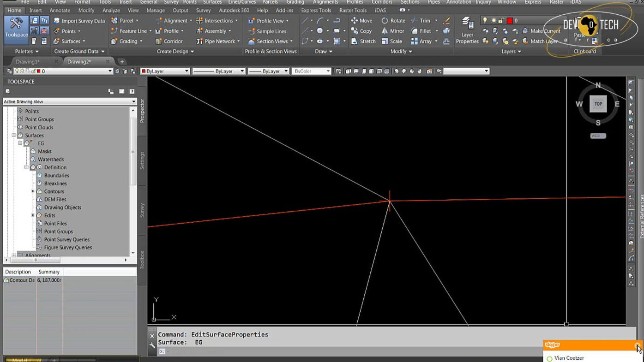Select Point Groups under Definition

click(x=58, y=231)
